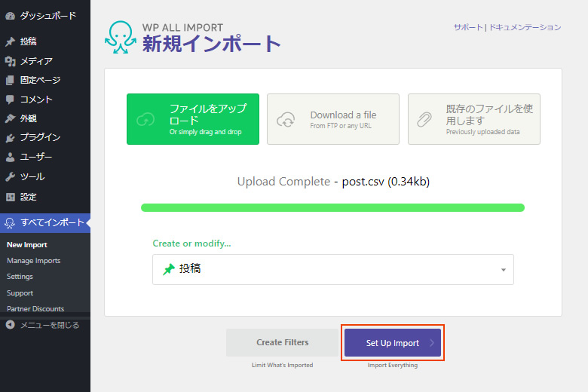
Task: Click the Dashboard gauge icon in sidebar
Action: (10, 15)
